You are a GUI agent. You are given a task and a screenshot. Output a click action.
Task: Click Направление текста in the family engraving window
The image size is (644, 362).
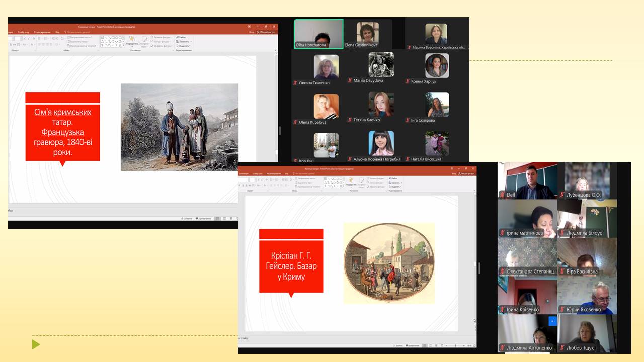point(79,37)
